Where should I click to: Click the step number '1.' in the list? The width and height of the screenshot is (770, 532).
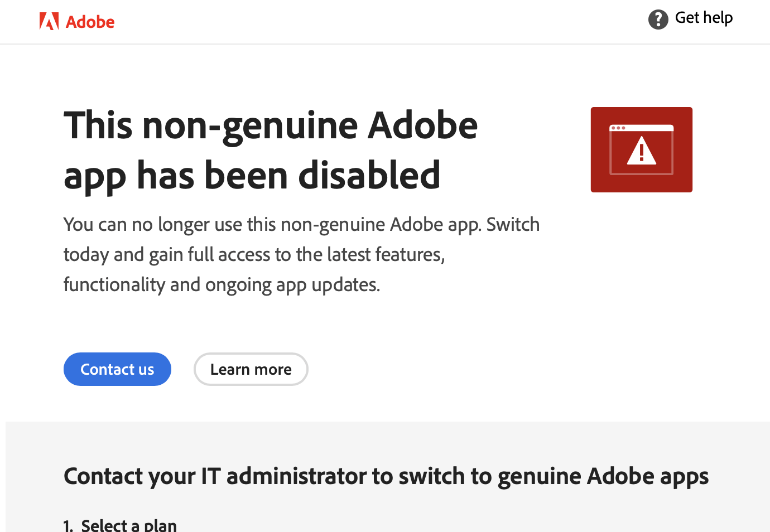point(68,526)
